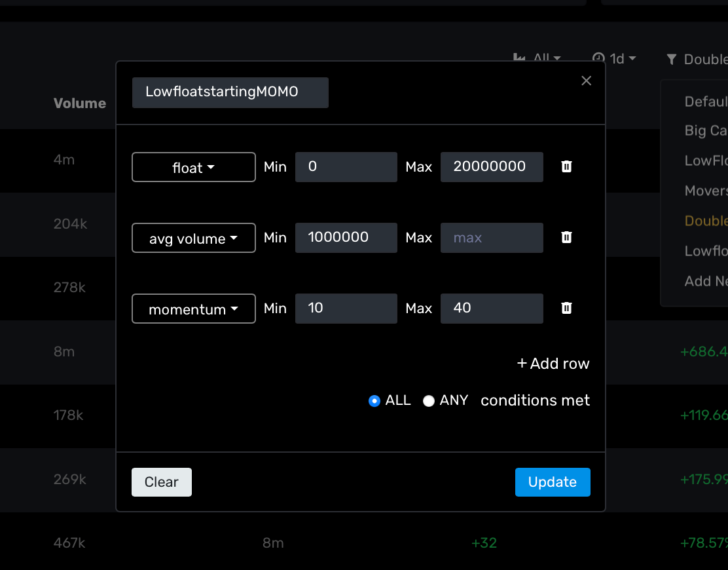Open the avg volume field dropdown

tap(193, 238)
